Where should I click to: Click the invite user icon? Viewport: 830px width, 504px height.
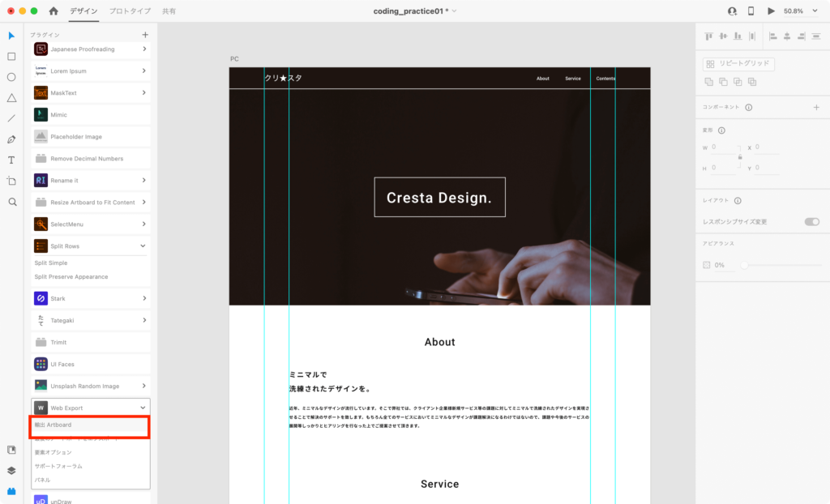tap(732, 11)
